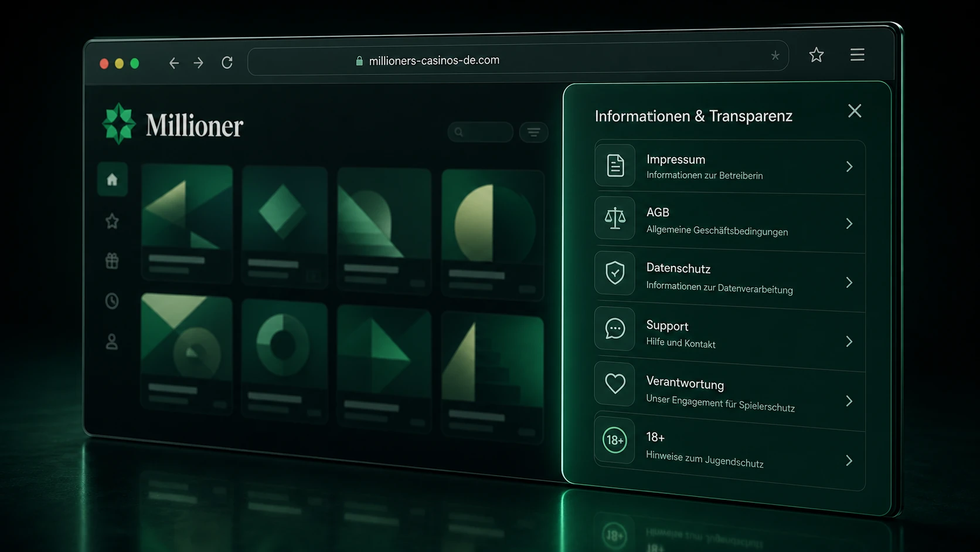Close the Informationen & Transparenz panel
This screenshot has width=980, height=552.
[855, 111]
